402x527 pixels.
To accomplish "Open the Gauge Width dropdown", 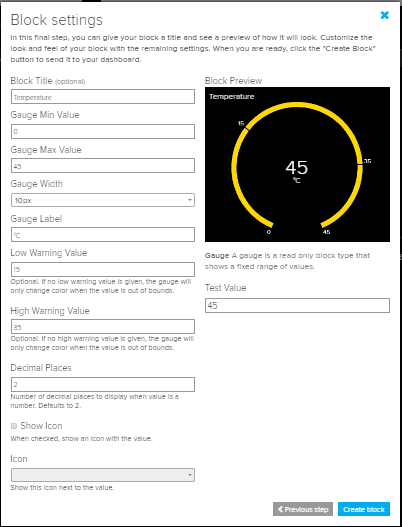I will click(103, 200).
